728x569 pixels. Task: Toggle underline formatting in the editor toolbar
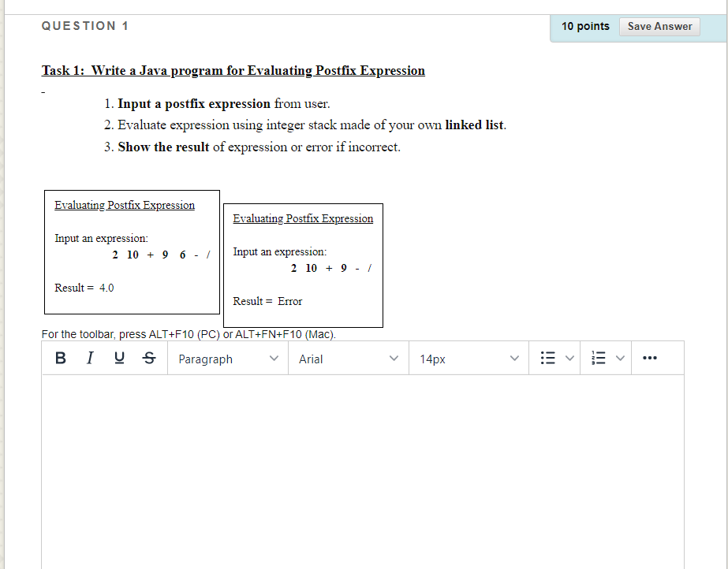tap(118, 358)
